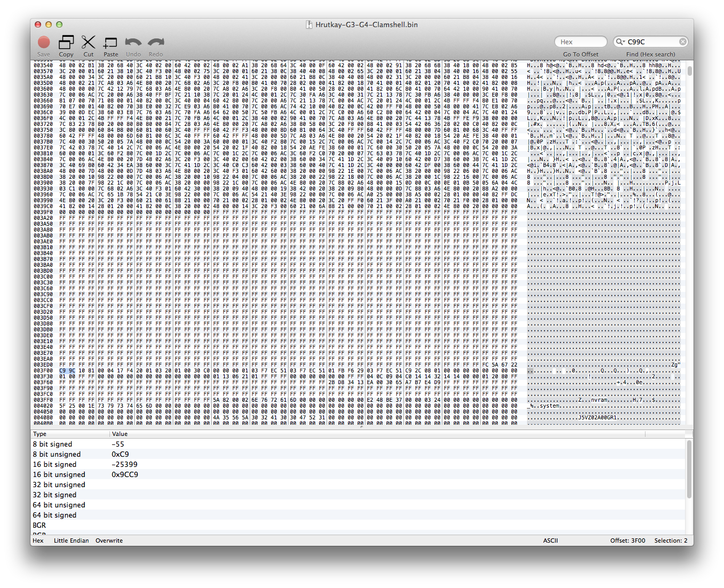Toggle Overwrite mode in the status bar
The image size is (724, 588).
pyautogui.click(x=109, y=541)
